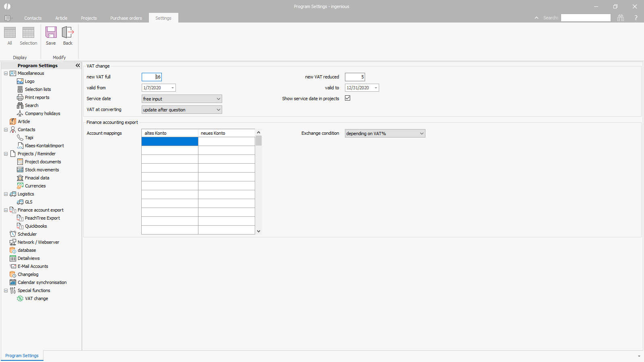Open the binoculars search icon at top right
Image resolution: width=644 pixels, height=362 pixels.
tap(621, 18)
